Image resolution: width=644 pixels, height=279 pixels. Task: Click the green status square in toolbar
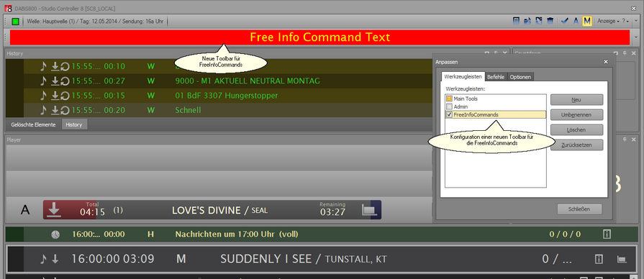[16, 22]
